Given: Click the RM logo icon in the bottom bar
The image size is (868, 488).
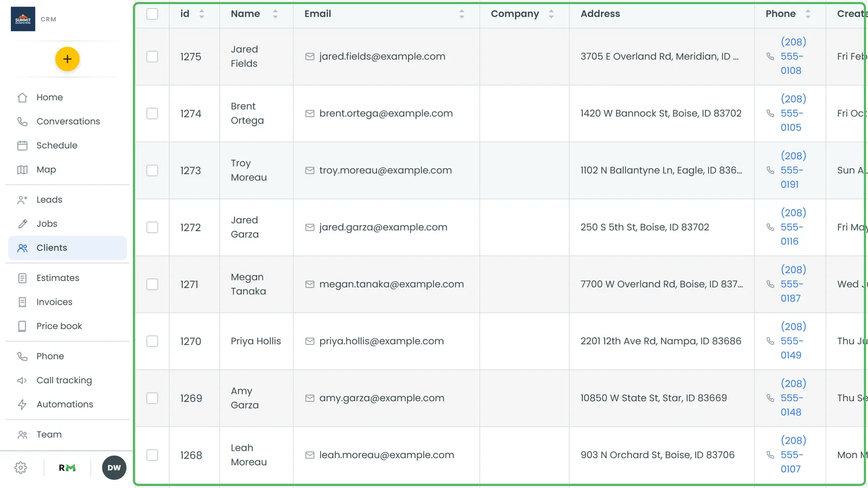Looking at the screenshot, I should point(67,468).
